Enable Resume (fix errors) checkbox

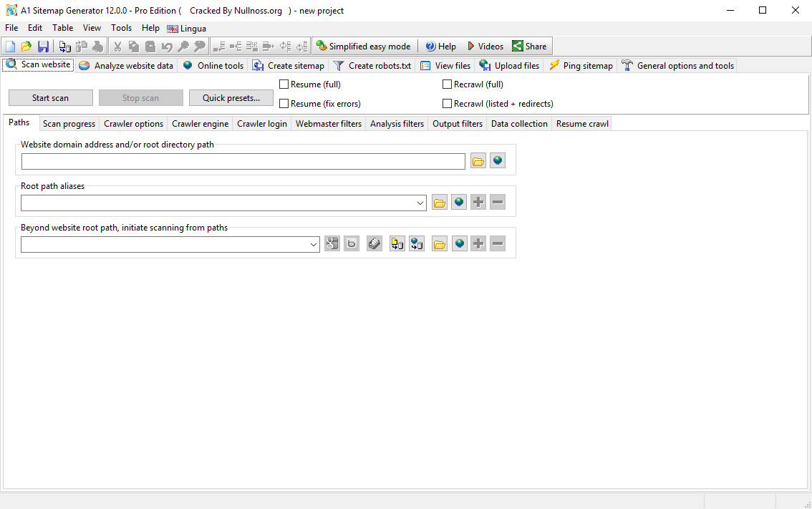tap(284, 104)
